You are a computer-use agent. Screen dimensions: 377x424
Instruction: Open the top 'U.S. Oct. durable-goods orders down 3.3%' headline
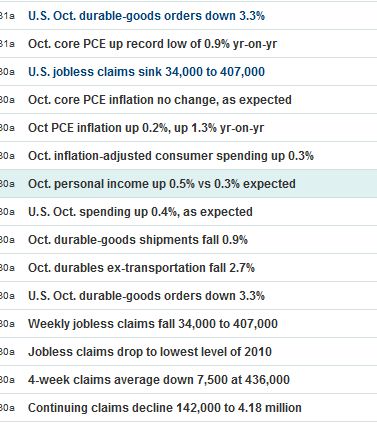tap(146, 16)
